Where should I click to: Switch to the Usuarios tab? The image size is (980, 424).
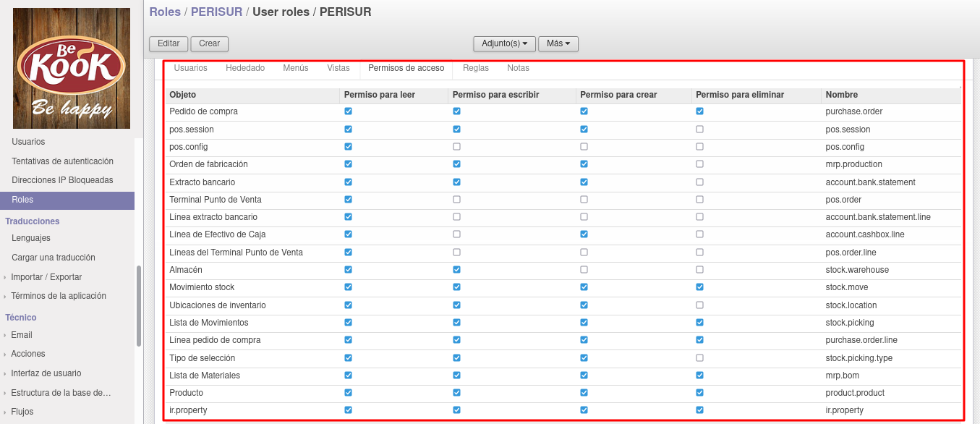(191, 68)
